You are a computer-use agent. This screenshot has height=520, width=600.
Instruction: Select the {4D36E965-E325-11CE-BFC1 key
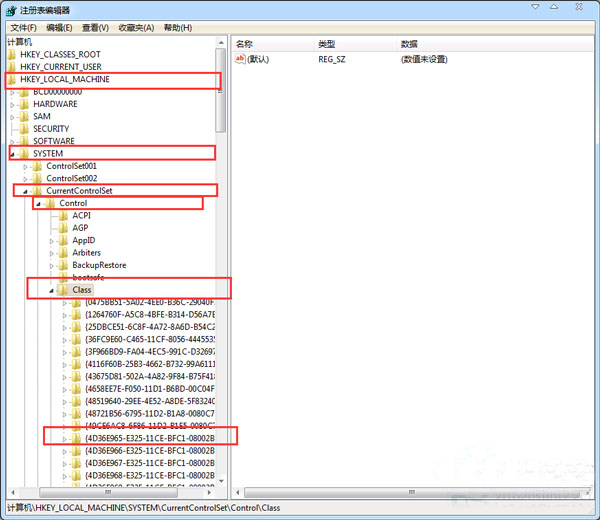coord(150,438)
